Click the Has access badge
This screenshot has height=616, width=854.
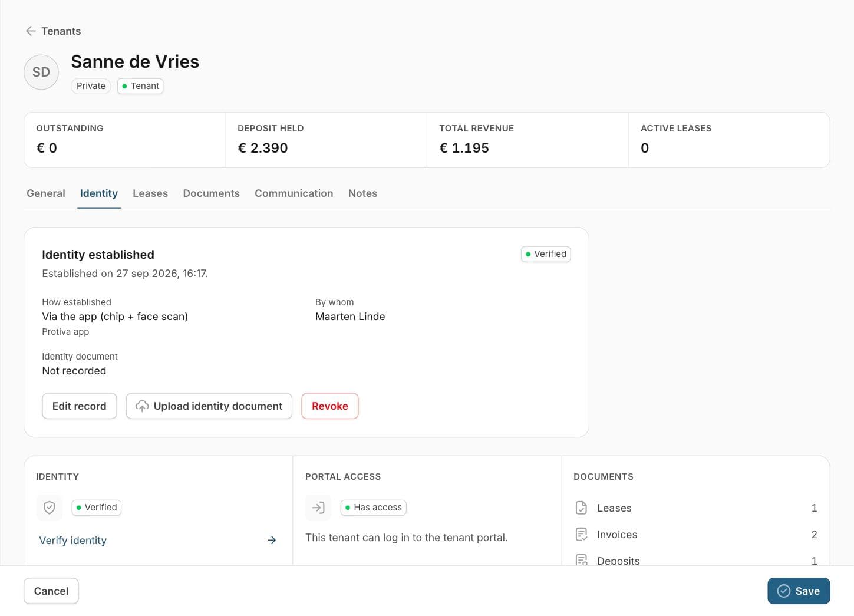pos(374,508)
